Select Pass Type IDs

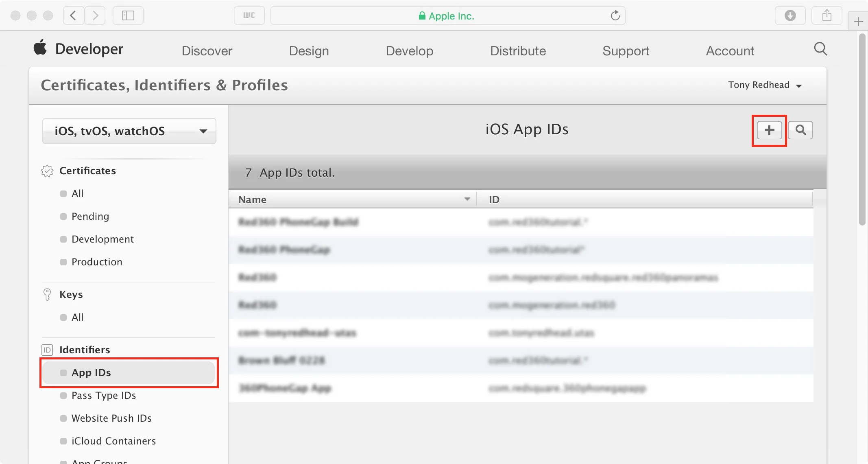pos(104,396)
